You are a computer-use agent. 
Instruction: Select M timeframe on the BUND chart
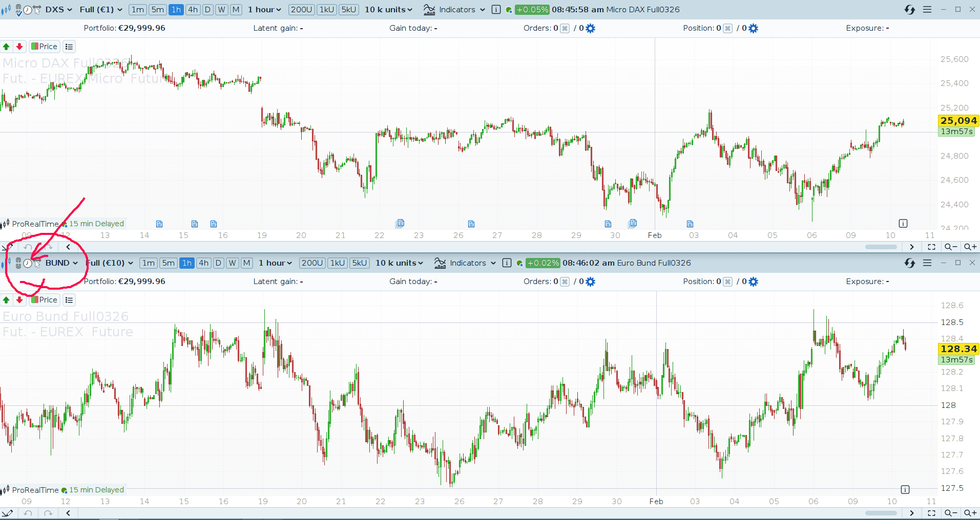(x=247, y=263)
